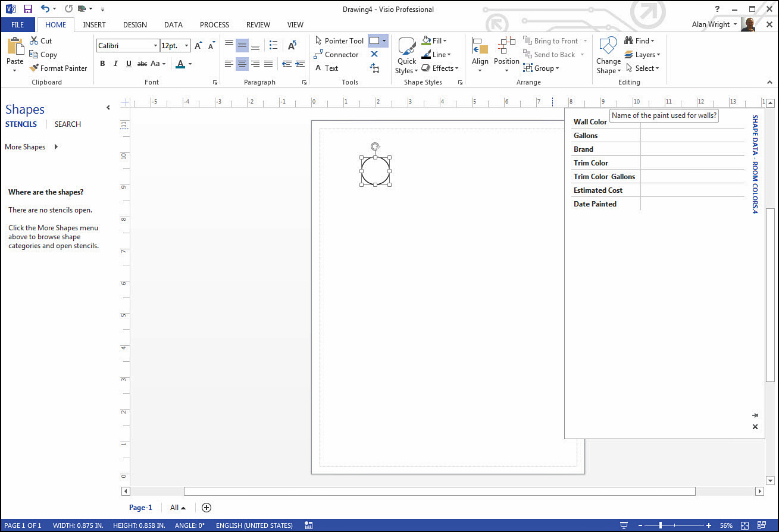Open the Quick Styles gallery

407,55
